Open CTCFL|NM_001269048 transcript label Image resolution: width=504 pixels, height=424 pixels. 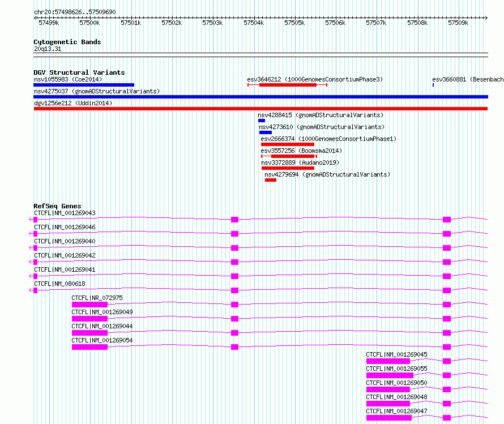[x=396, y=397]
